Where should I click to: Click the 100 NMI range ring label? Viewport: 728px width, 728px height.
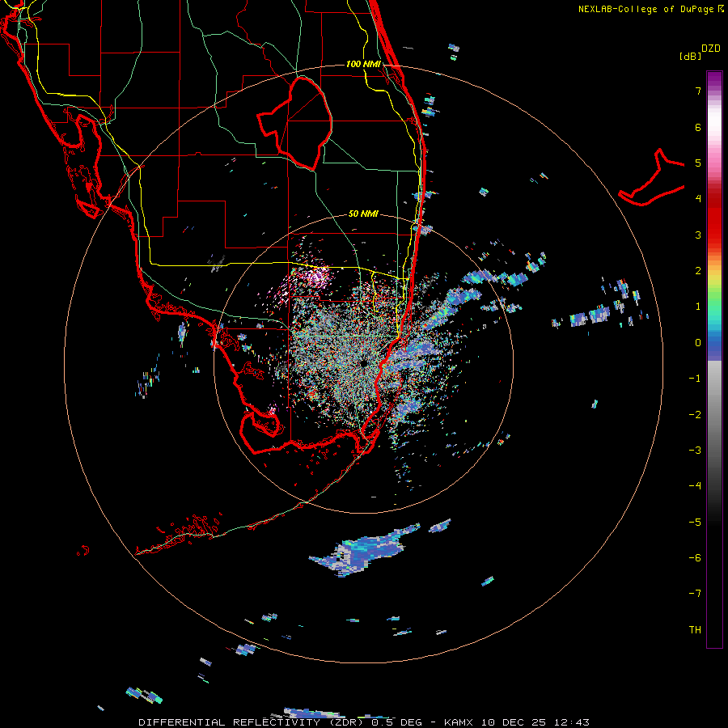click(x=363, y=64)
